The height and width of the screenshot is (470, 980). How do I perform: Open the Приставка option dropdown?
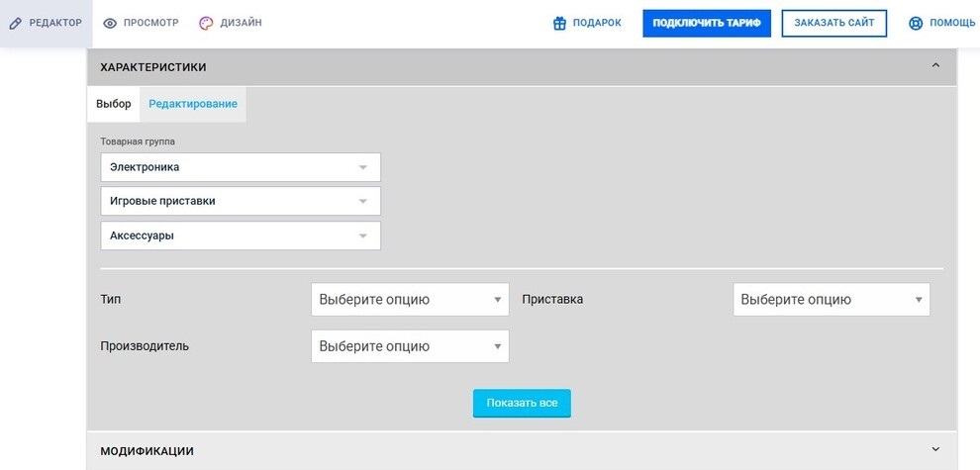point(832,300)
